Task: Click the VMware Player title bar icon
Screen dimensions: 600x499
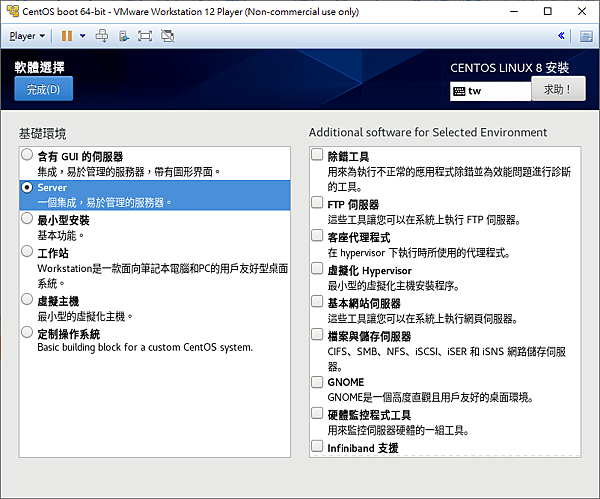Action: (x=12, y=11)
